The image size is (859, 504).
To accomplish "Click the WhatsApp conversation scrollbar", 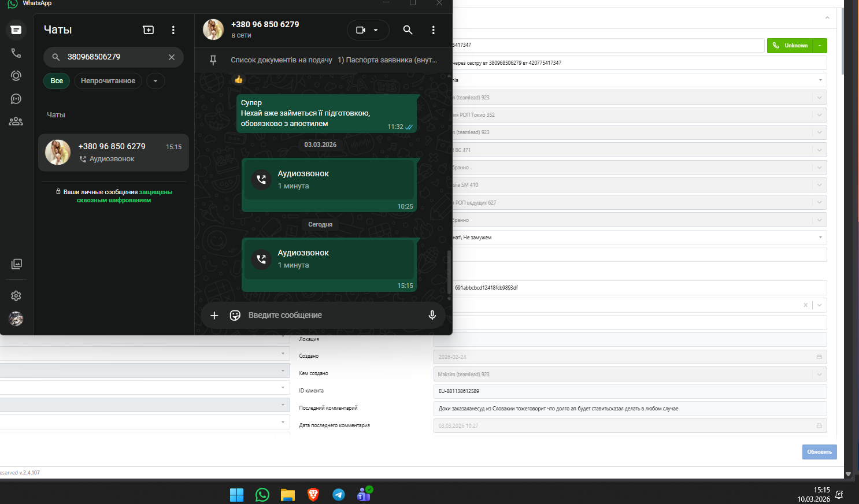I will 449,272.
